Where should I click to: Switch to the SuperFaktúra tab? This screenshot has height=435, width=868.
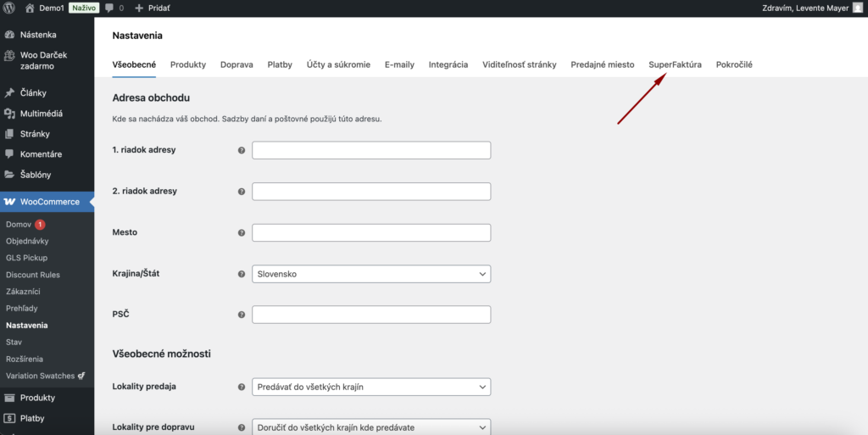tap(675, 64)
